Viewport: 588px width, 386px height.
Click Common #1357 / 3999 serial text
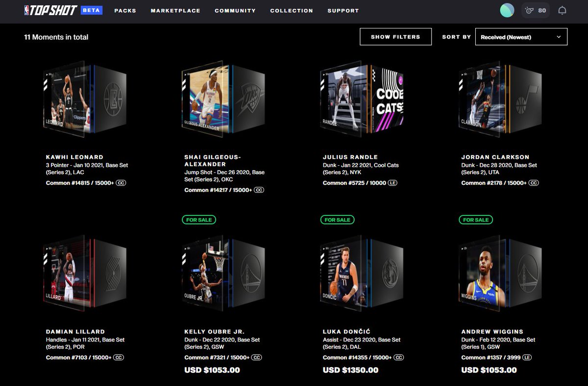[491, 358]
